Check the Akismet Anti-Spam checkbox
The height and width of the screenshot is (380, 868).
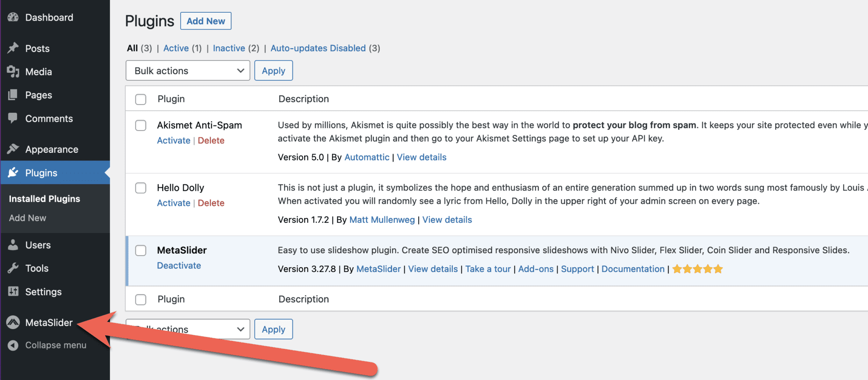pyautogui.click(x=141, y=125)
